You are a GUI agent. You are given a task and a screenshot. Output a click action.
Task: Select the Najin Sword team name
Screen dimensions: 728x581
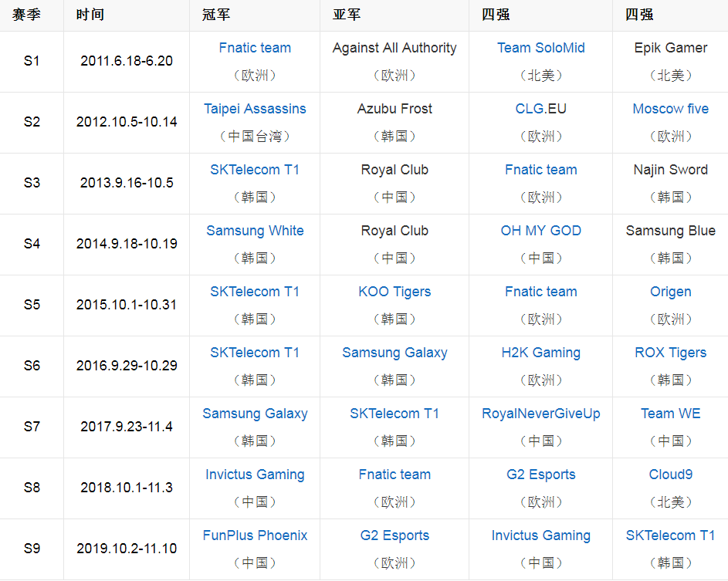670,170
